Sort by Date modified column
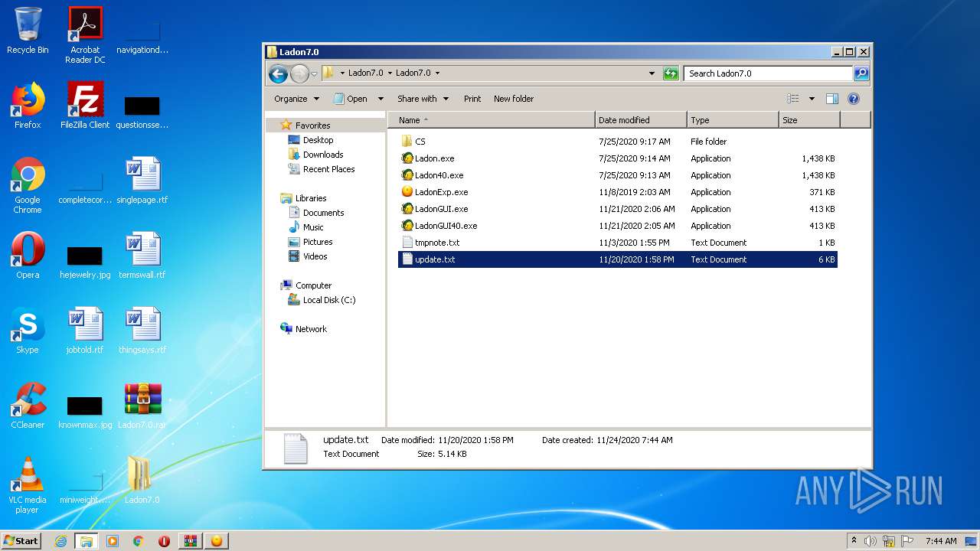This screenshot has height=551, width=980. click(x=641, y=120)
